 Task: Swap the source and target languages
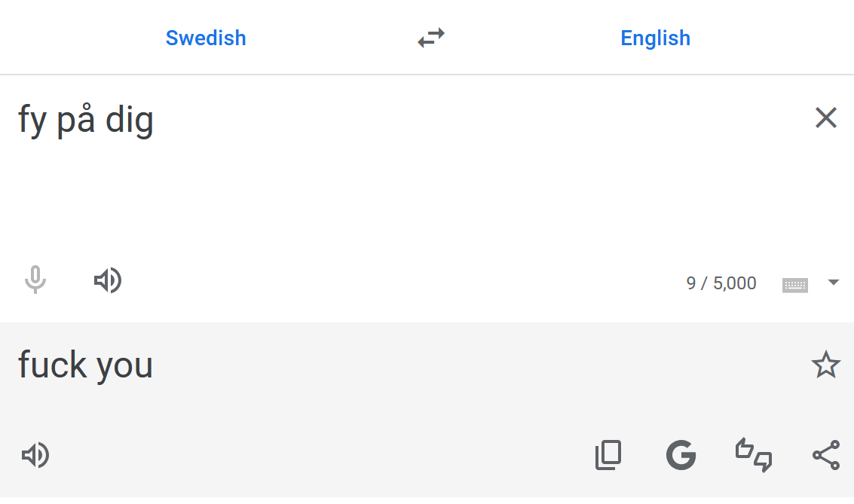pos(431,38)
